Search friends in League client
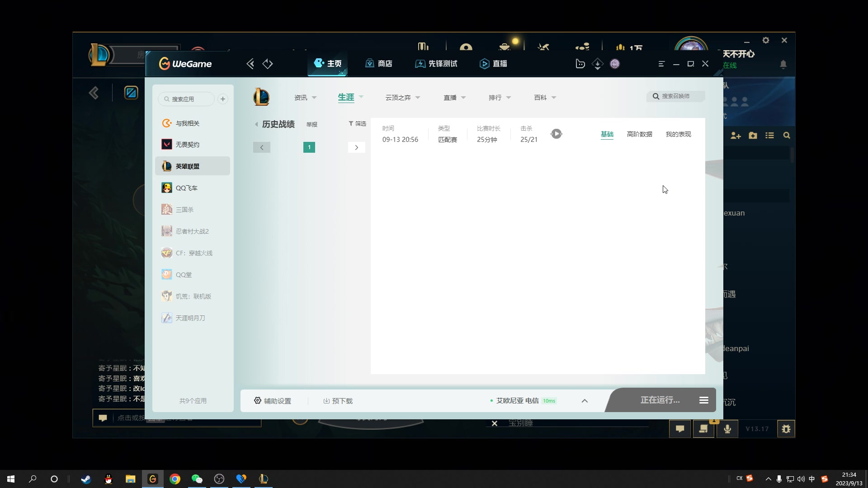The image size is (868, 488). (787, 136)
